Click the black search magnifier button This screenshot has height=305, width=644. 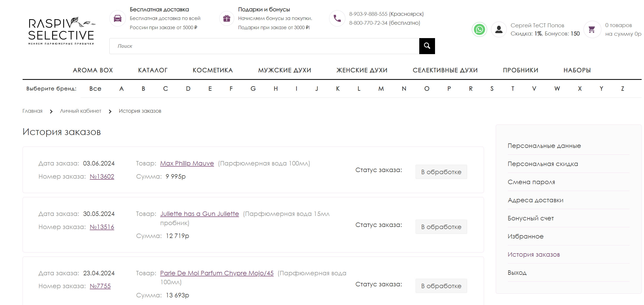427,46
